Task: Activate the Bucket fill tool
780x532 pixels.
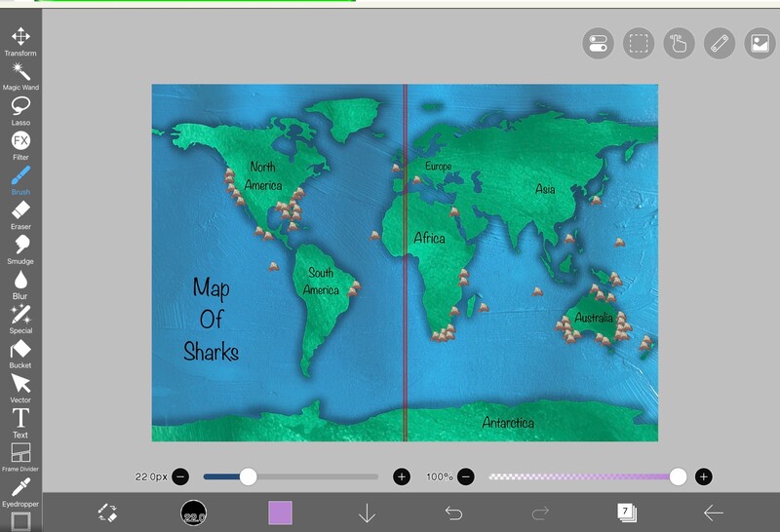Action: 19,350
